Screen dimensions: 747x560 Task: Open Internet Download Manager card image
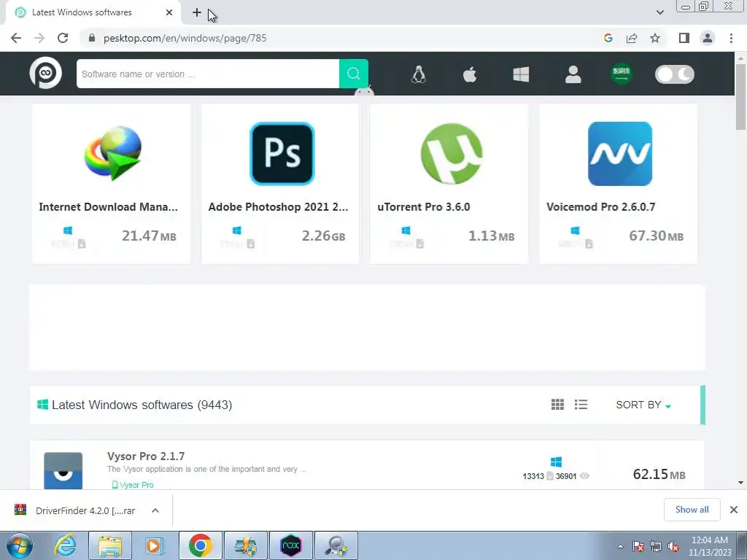pyautogui.click(x=113, y=153)
